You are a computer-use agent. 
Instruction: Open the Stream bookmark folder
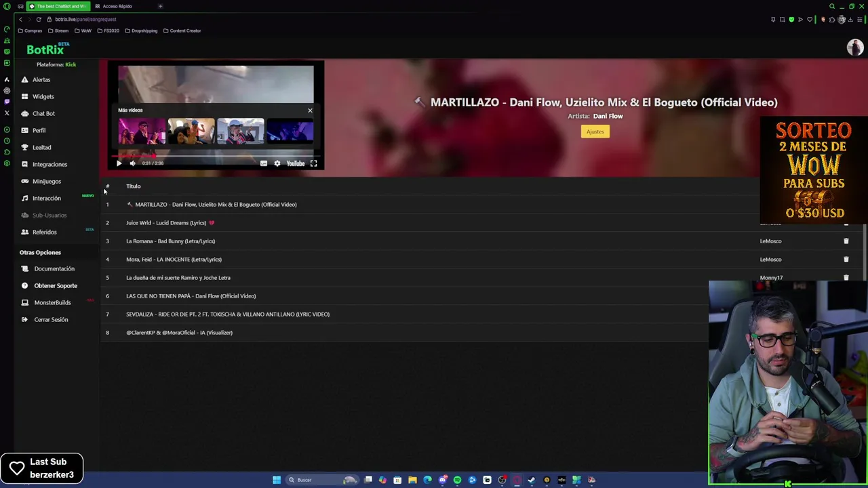click(58, 30)
